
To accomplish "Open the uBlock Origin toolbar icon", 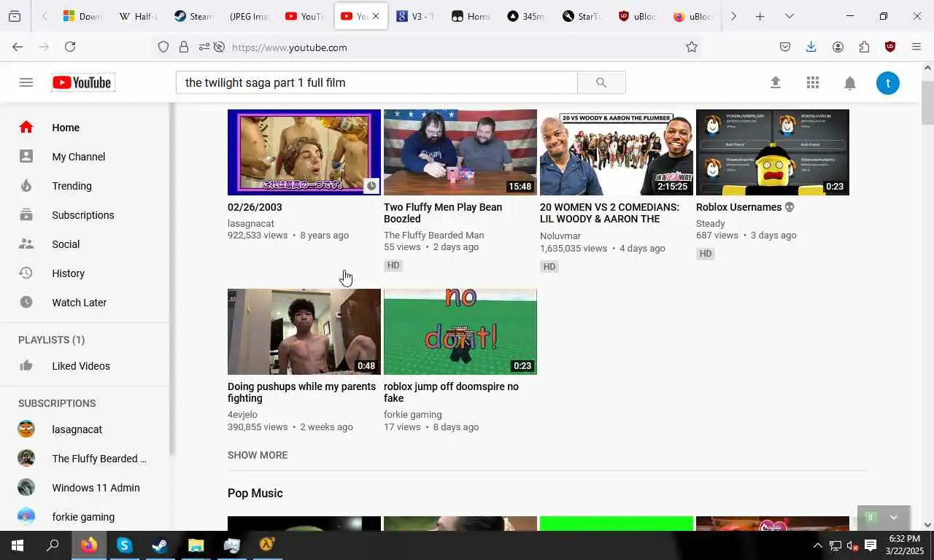I will tap(890, 47).
